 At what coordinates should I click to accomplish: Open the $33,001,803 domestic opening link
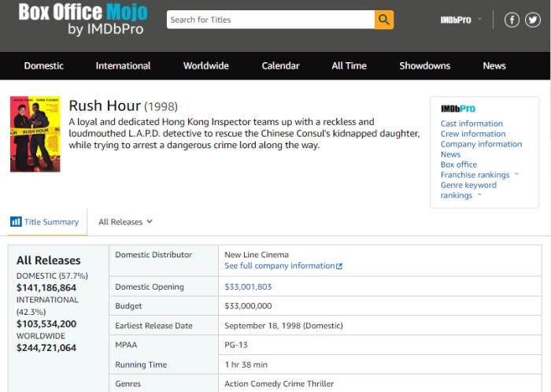(x=248, y=287)
